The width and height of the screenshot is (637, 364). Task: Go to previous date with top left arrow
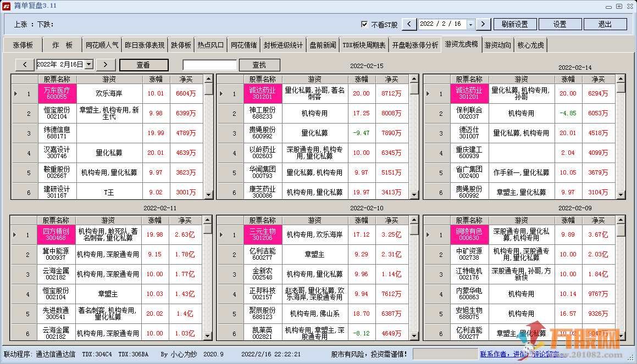tap(409, 24)
